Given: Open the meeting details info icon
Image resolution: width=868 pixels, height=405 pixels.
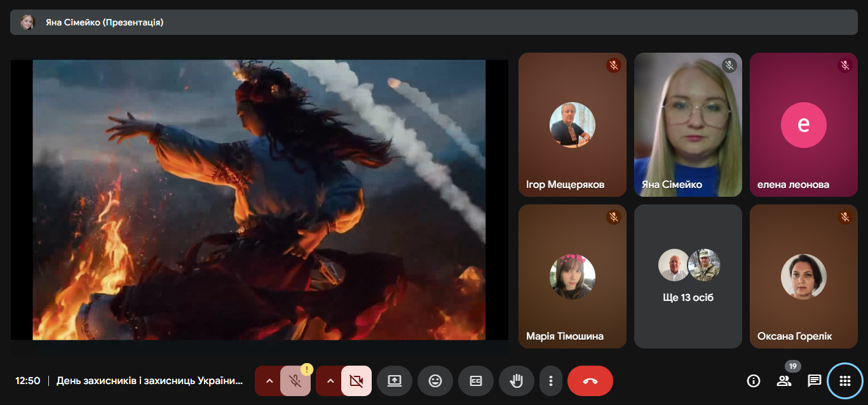Looking at the screenshot, I should tap(754, 381).
